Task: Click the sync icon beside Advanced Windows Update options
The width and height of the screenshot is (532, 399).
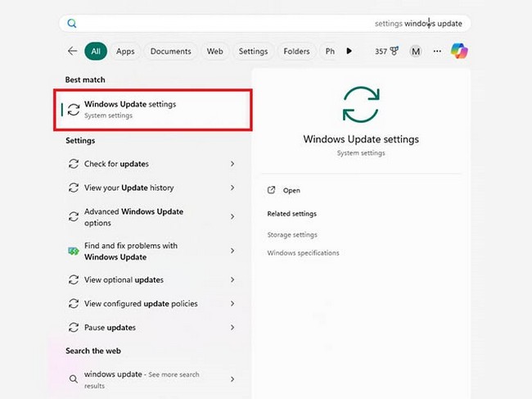Action: pos(74,216)
